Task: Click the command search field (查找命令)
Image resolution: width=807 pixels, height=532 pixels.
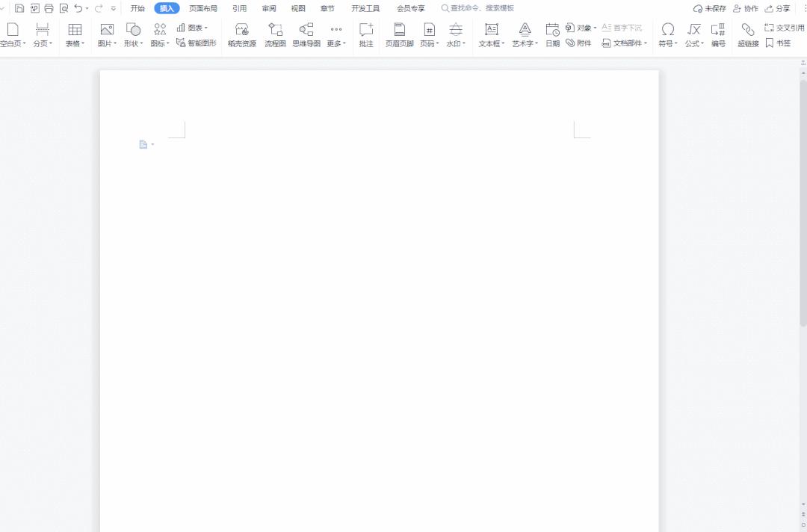Action: click(x=477, y=8)
